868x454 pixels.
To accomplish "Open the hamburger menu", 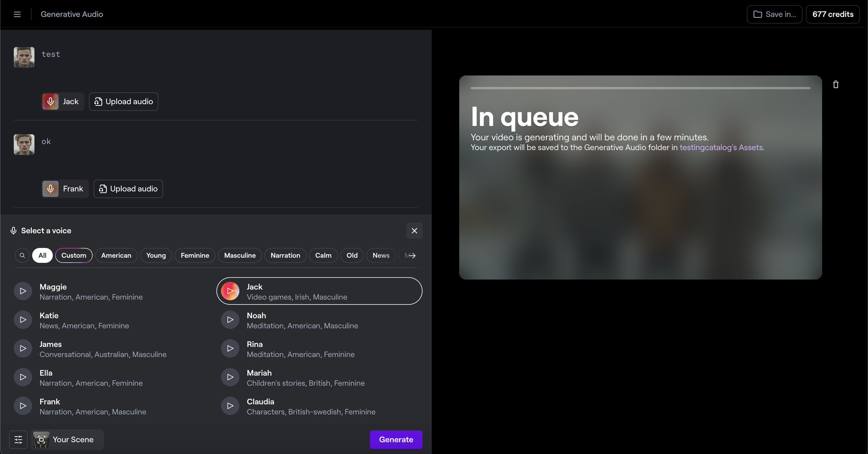I will tap(17, 14).
